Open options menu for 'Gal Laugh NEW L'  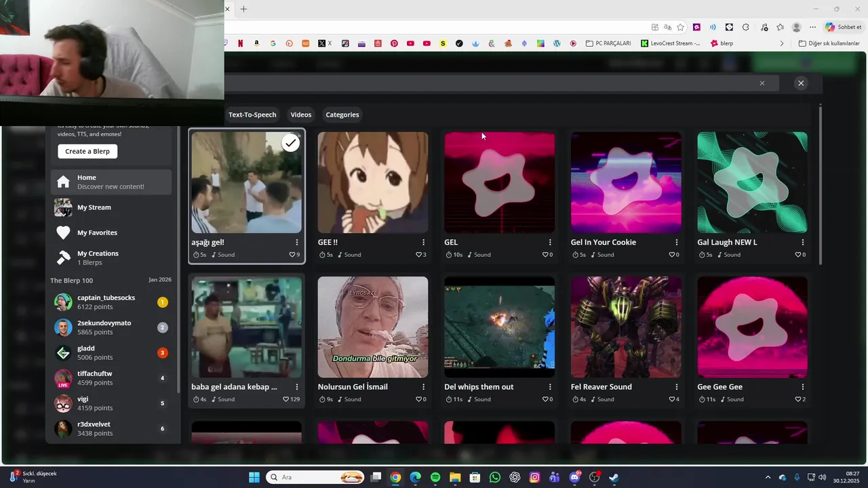pos(803,242)
